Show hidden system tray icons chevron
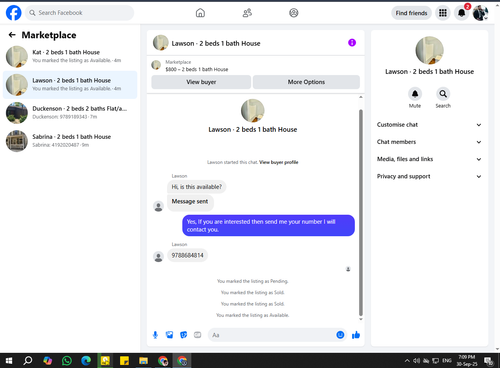The width and height of the screenshot is (500, 368). 407,360
